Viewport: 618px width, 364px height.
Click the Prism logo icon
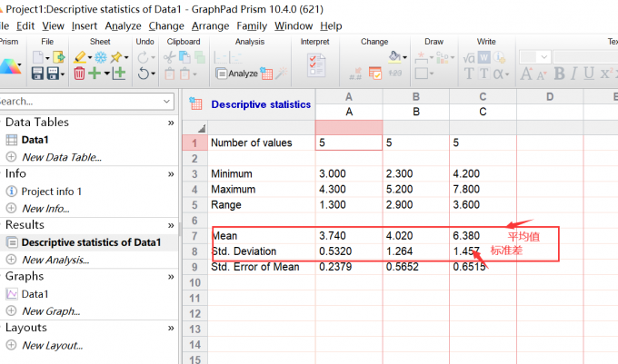click(11, 66)
